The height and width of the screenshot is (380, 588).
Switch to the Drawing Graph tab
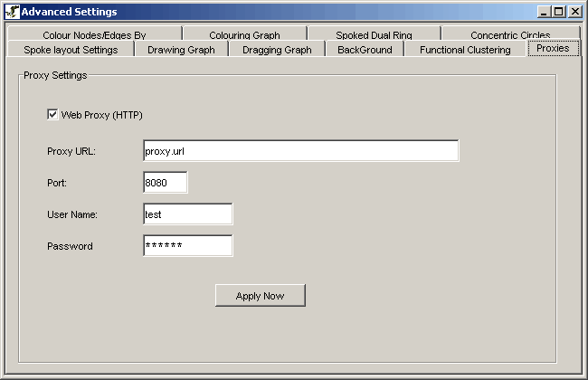pos(181,50)
